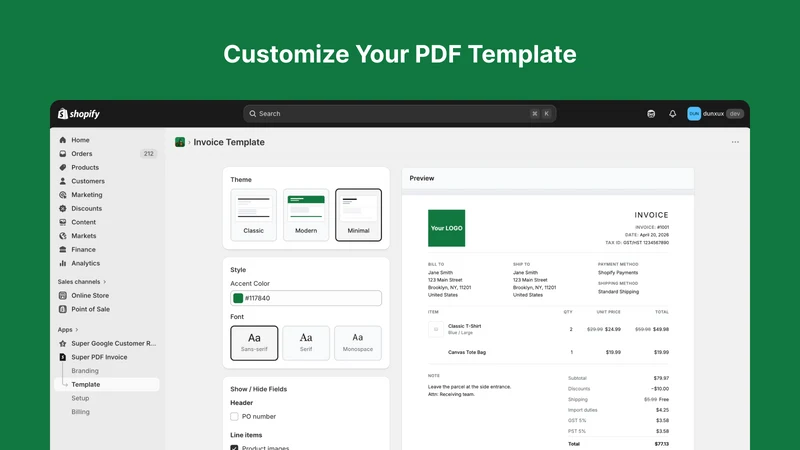Select the Modern theme
The width and height of the screenshot is (800, 450).
pos(306,214)
